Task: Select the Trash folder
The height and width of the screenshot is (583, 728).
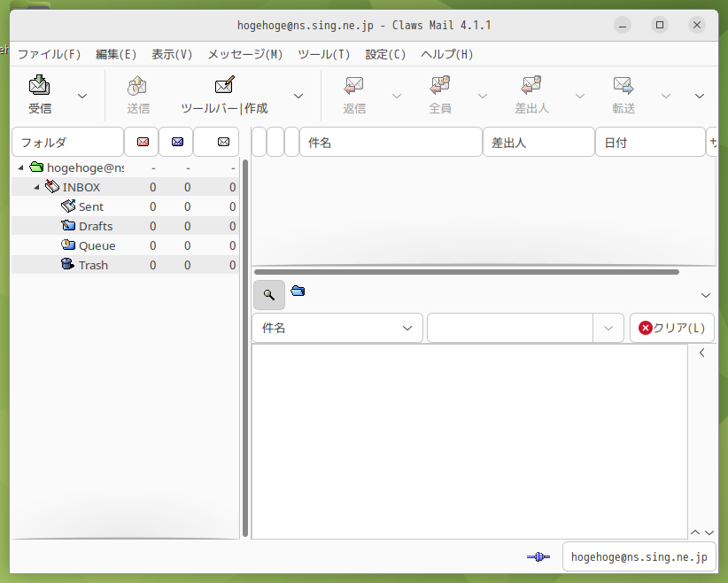Action: pos(93,265)
